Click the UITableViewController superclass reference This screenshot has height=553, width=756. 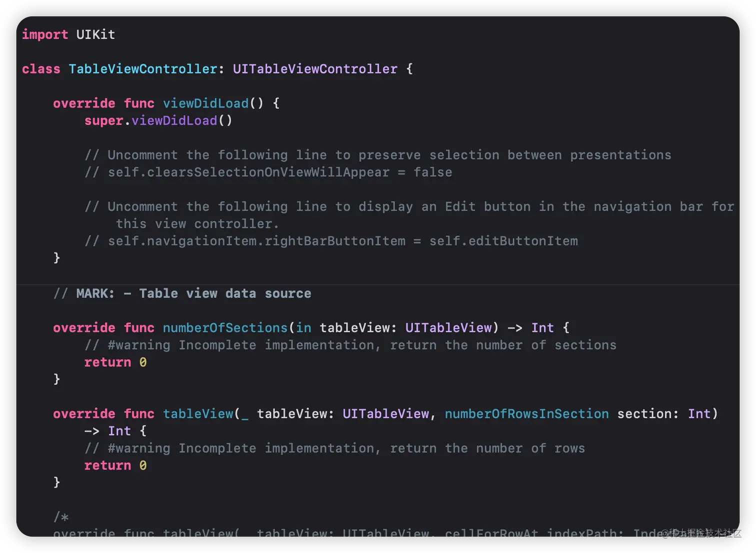pos(315,69)
